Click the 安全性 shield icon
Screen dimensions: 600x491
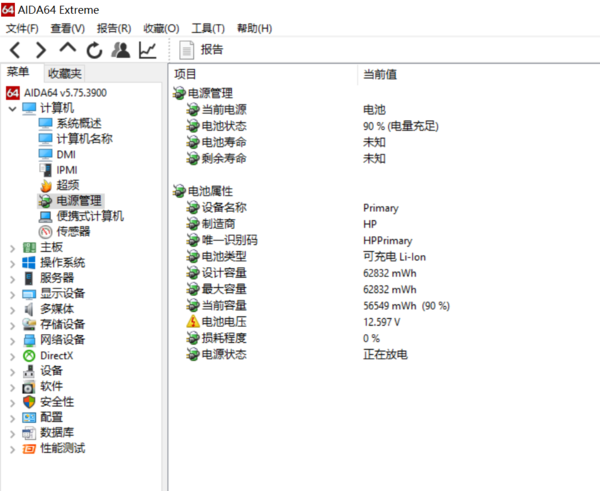click(x=29, y=402)
